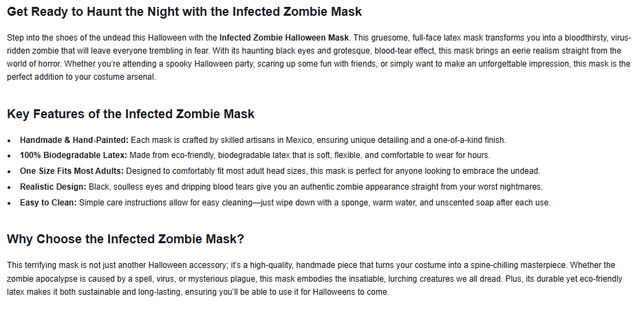Click the bullet point before "Easy to Clean"

tap(9, 203)
